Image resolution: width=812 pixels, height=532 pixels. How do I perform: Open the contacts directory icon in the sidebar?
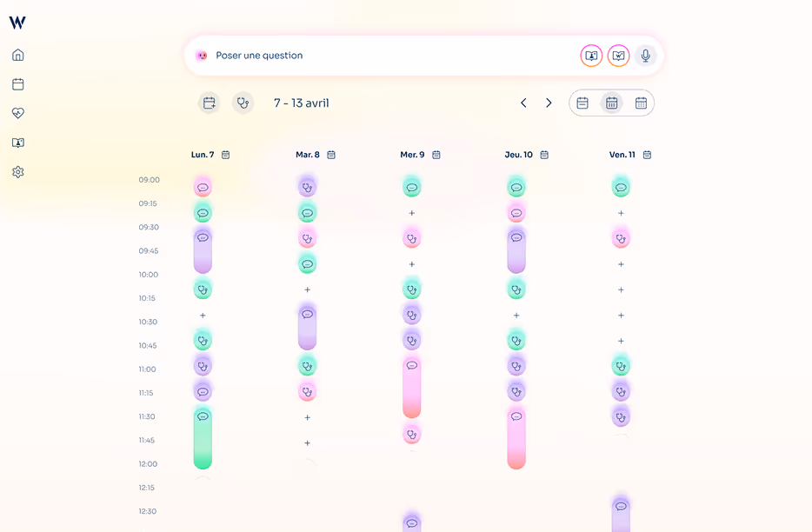(x=17, y=143)
